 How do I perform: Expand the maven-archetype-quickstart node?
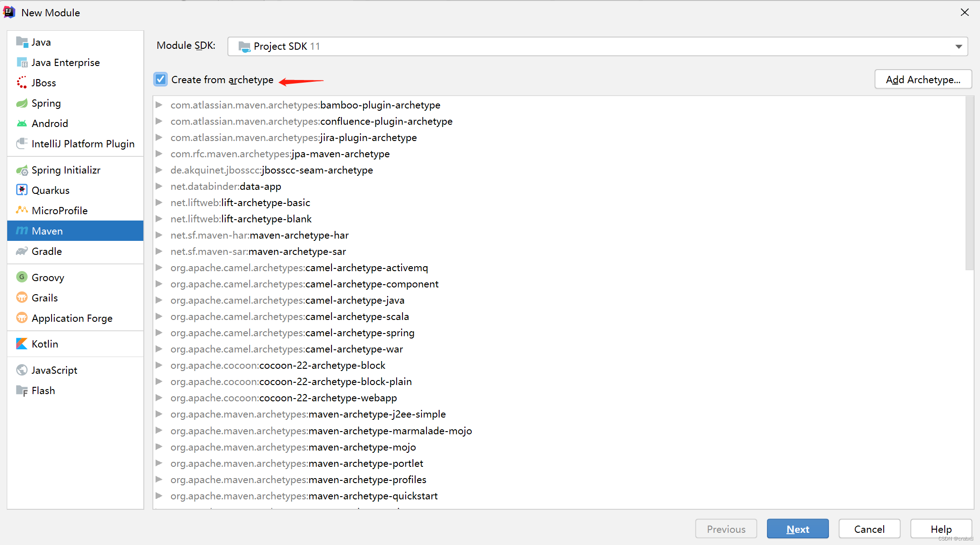tap(159, 496)
